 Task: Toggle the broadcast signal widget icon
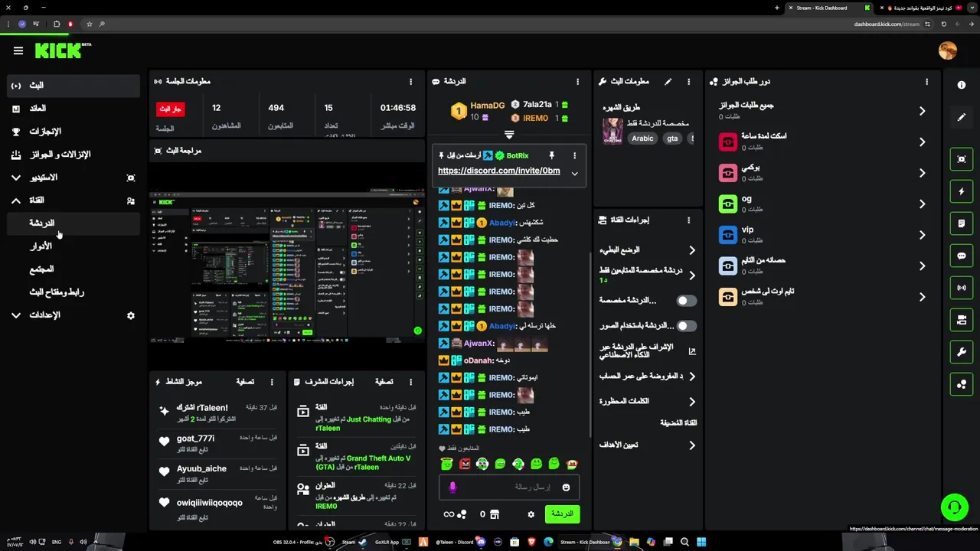(x=962, y=288)
